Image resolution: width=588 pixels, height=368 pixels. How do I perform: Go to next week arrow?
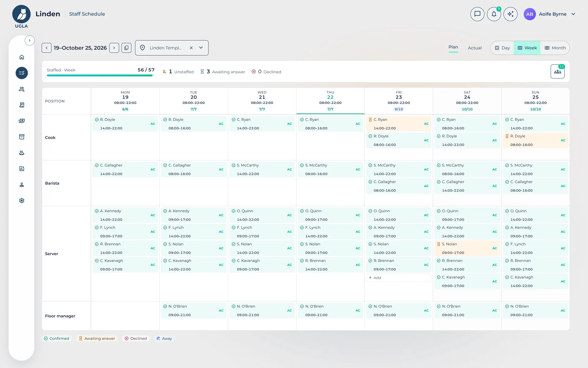tap(114, 48)
